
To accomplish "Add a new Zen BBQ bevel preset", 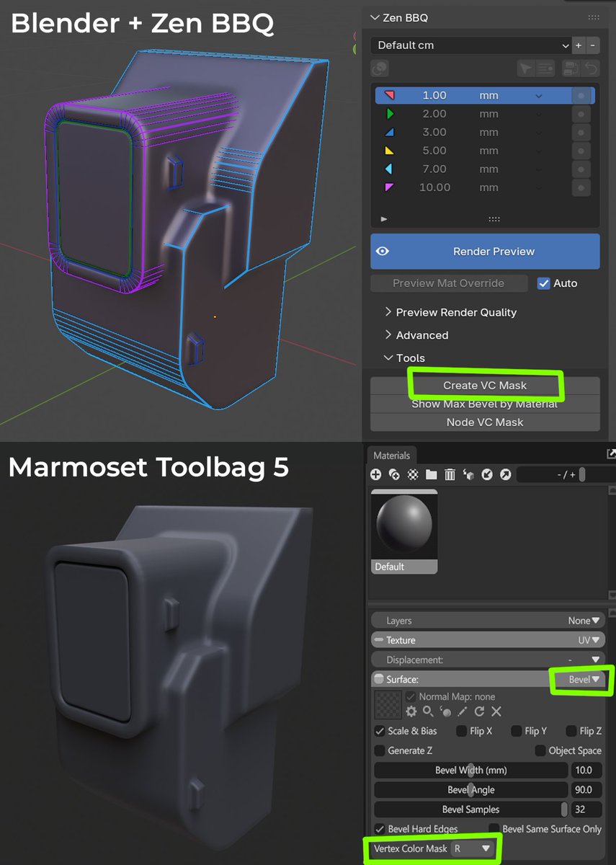I will (579, 45).
